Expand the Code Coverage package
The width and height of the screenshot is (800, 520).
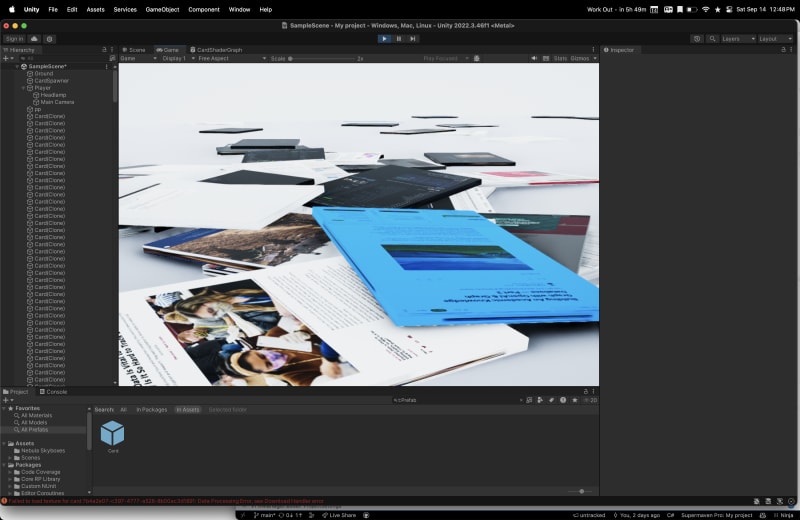(x=10, y=472)
